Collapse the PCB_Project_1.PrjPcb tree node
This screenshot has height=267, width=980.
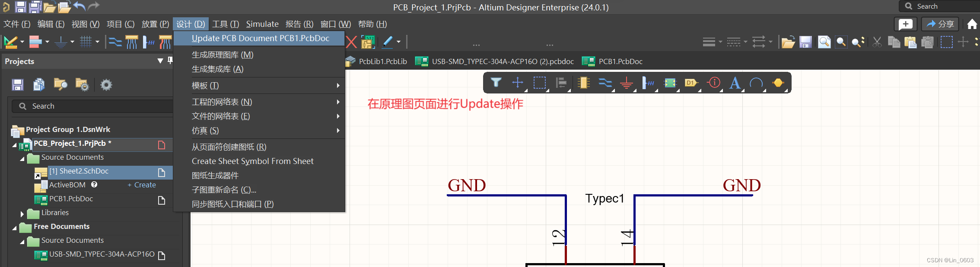14,145
